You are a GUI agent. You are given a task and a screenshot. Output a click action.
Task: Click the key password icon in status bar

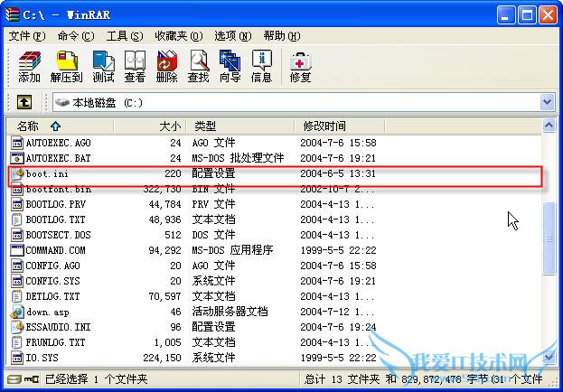point(32,379)
